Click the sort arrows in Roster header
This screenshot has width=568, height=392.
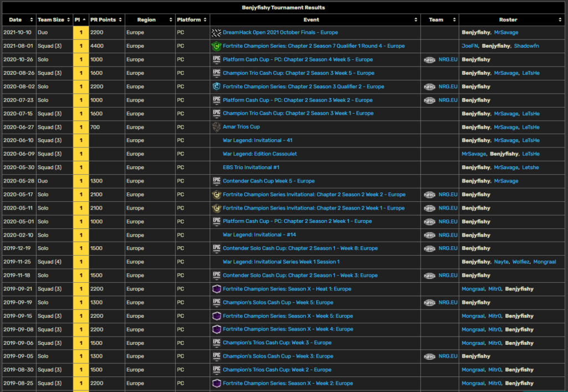pyautogui.click(x=562, y=20)
